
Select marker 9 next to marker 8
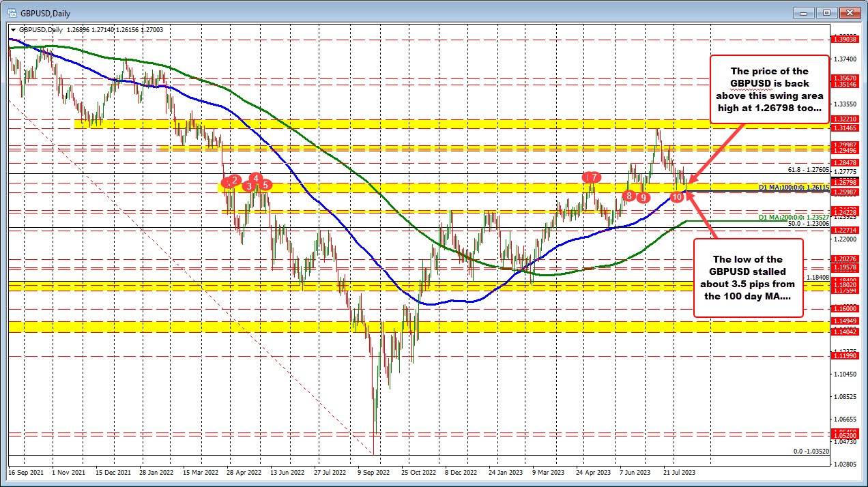[x=642, y=197]
